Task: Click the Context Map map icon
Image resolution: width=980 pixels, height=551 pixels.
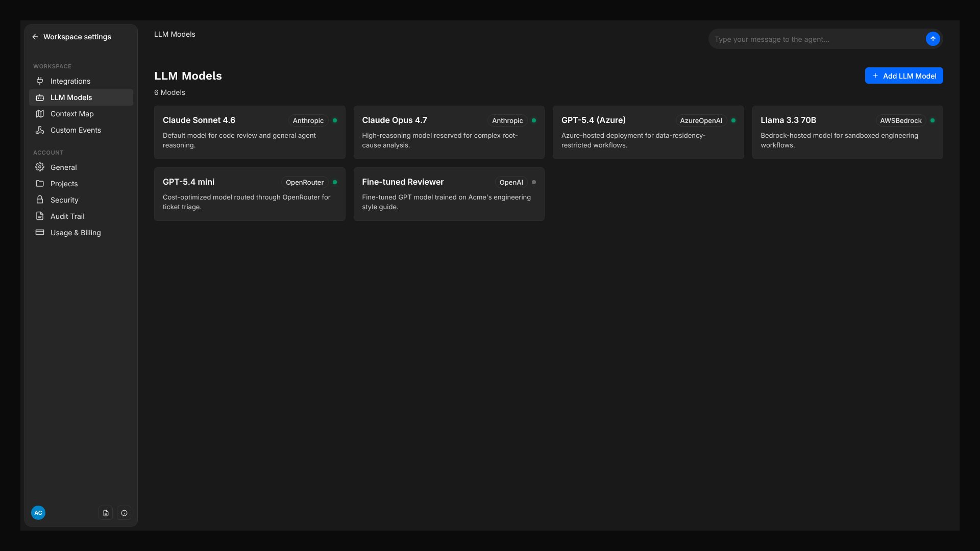Action: [40, 114]
